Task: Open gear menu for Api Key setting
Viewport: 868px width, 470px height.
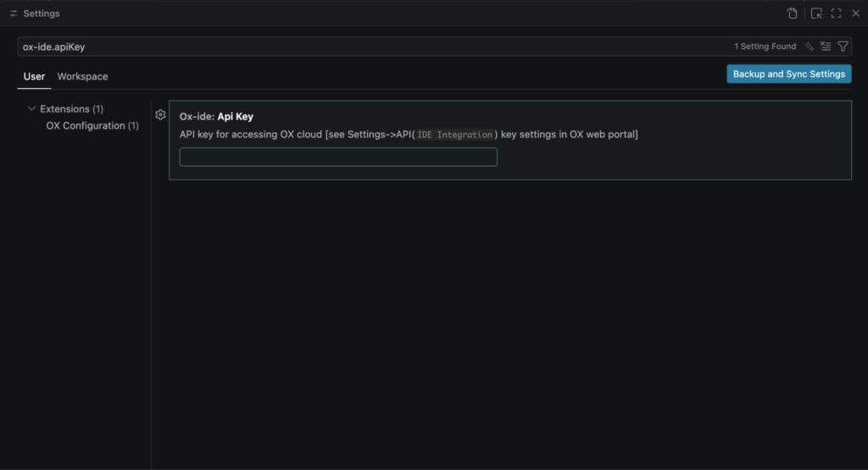Action: [160, 115]
